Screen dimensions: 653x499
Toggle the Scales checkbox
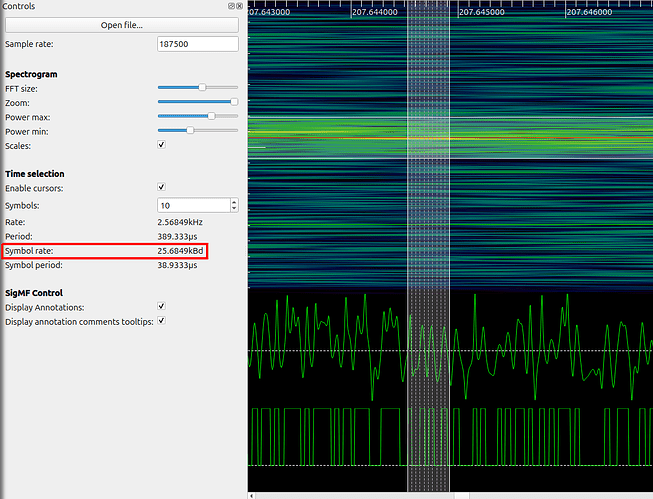[162, 145]
